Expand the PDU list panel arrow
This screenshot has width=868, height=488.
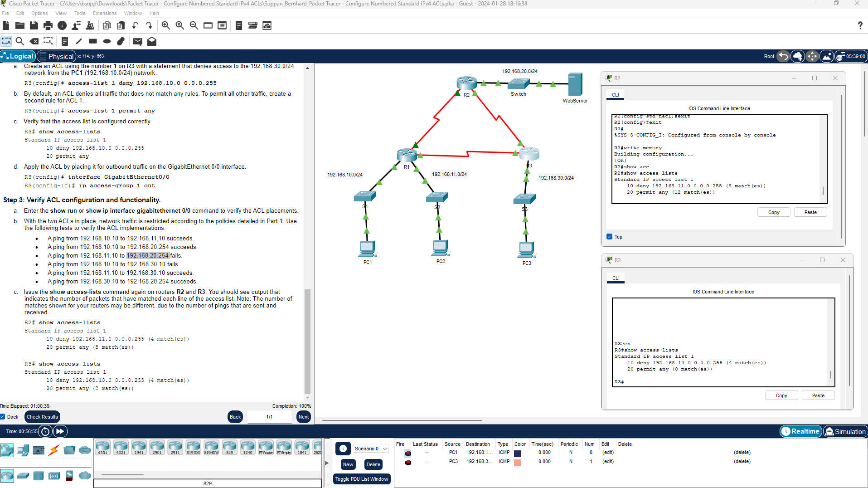327,463
